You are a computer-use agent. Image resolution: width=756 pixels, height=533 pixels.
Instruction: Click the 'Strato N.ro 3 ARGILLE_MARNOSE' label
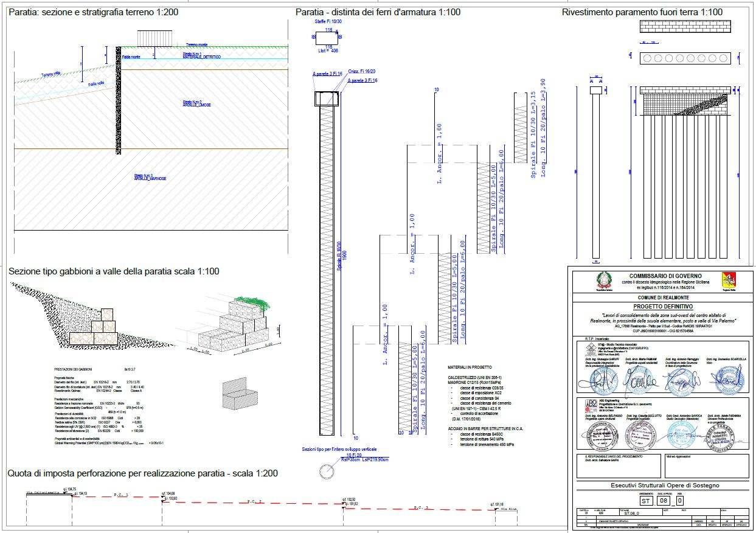150,177
